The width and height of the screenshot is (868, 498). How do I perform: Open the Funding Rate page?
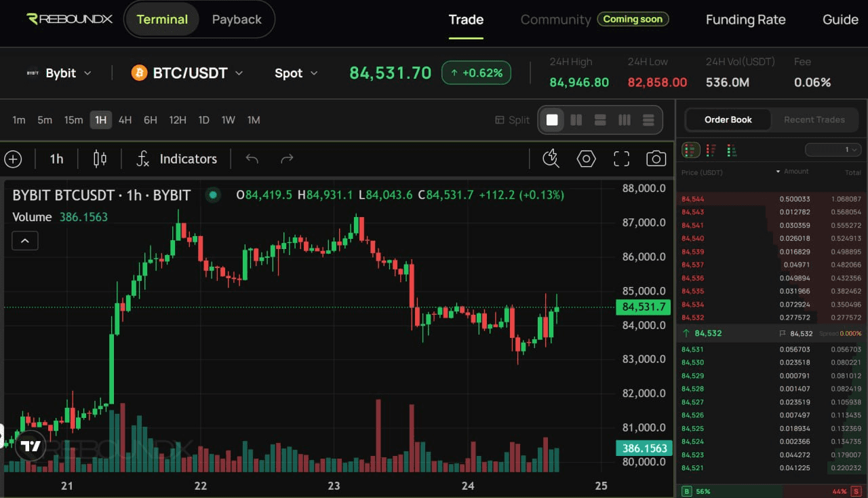click(745, 20)
